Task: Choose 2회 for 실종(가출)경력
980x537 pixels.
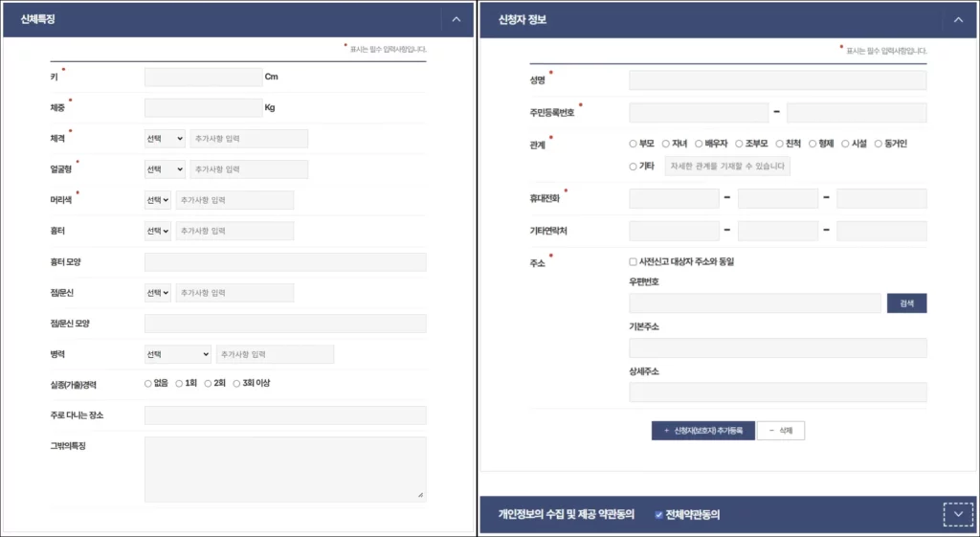Action: [208, 383]
